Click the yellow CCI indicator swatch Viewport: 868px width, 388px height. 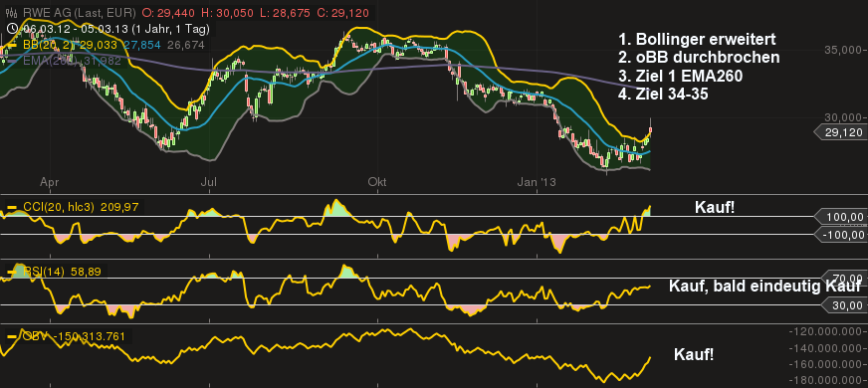click(x=12, y=208)
